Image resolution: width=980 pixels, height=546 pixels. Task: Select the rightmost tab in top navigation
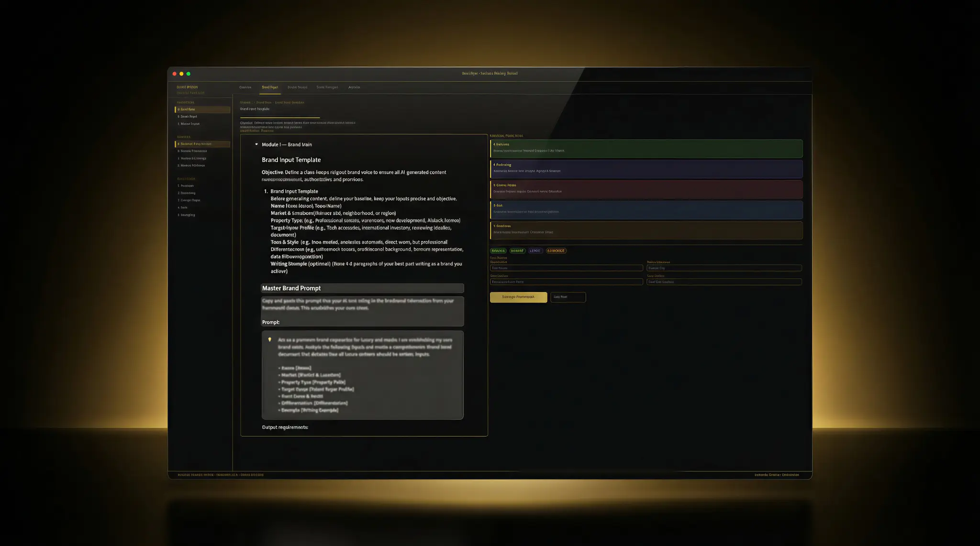coord(355,87)
